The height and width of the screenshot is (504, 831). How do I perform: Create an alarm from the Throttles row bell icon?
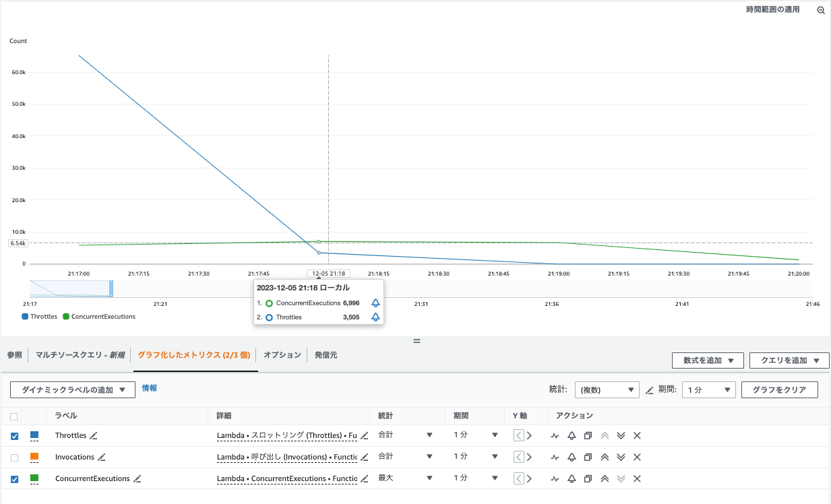[x=572, y=435]
